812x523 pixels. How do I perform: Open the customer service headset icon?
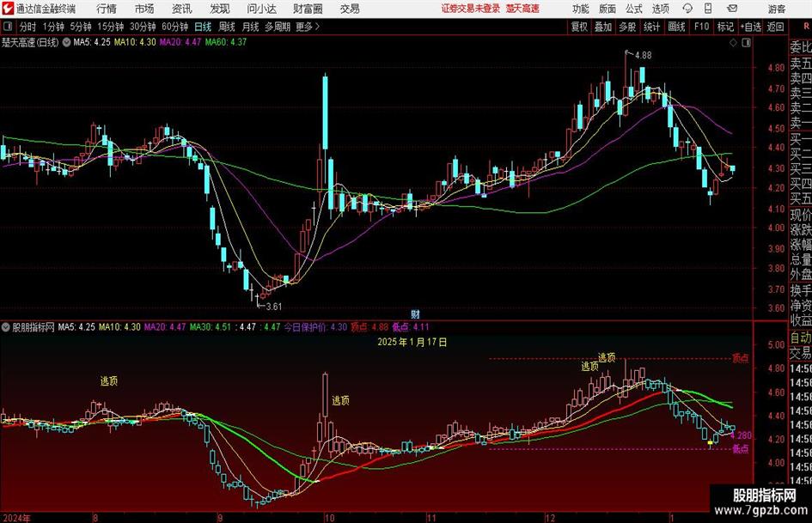[687, 9]
